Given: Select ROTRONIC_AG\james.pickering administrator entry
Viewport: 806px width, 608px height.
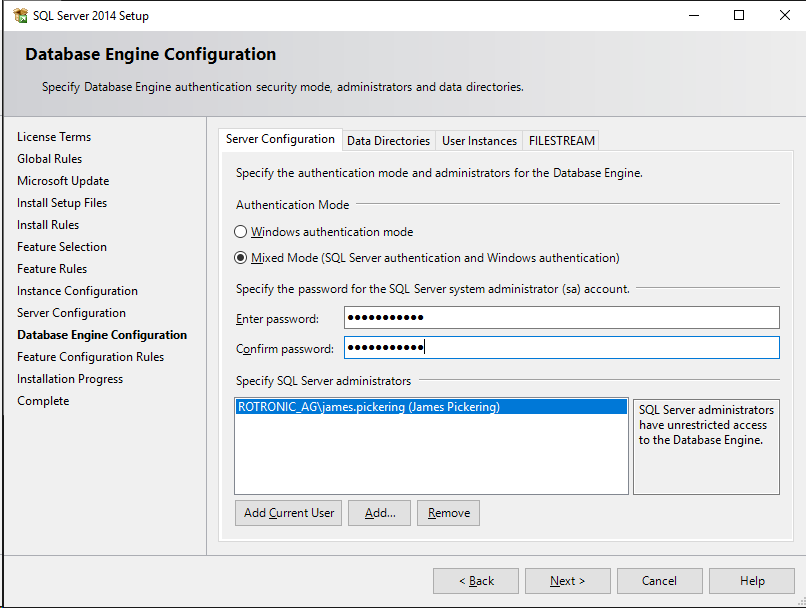Looking at the screenshot, I should coord(431,407).
